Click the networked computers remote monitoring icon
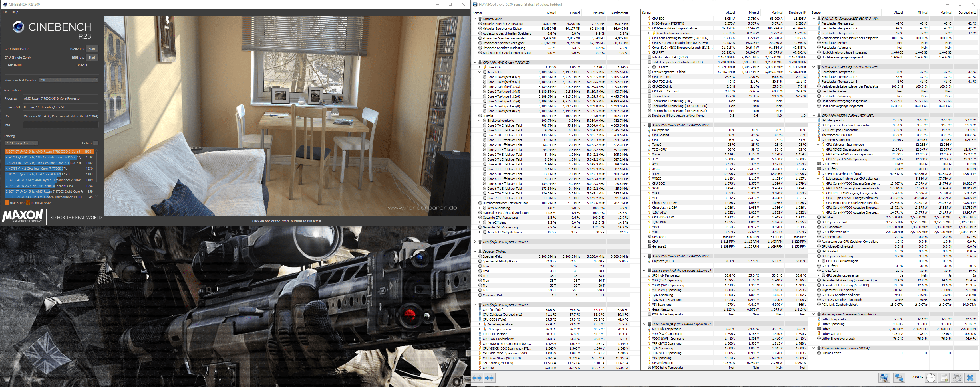 tap(899, 378)
